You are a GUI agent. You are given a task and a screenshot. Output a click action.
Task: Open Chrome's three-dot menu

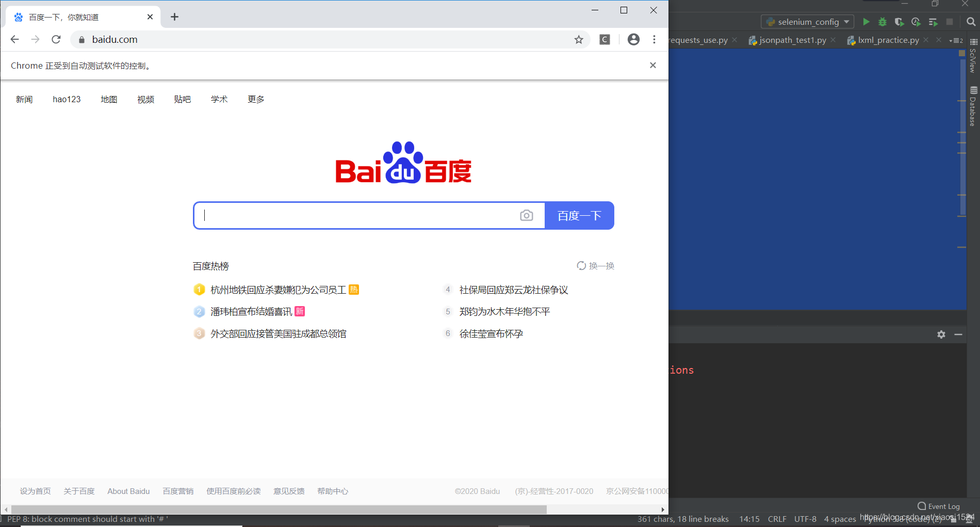pyautogui.click(x=654, y=39)
